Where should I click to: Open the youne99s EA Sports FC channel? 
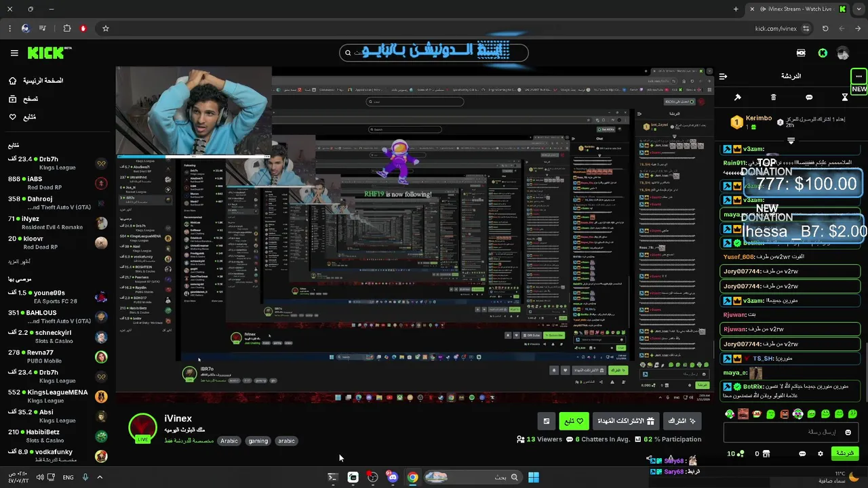pos(57,297)
